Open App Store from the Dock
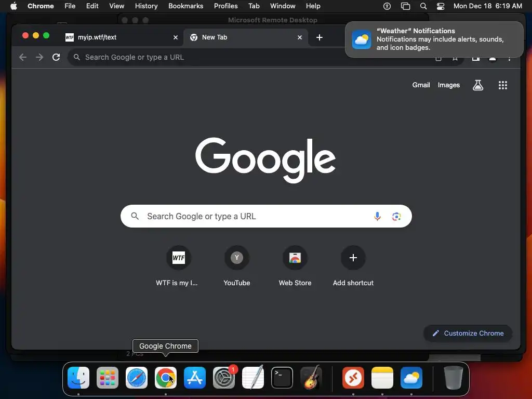532x399 pixels. click(x=195, y=378)
